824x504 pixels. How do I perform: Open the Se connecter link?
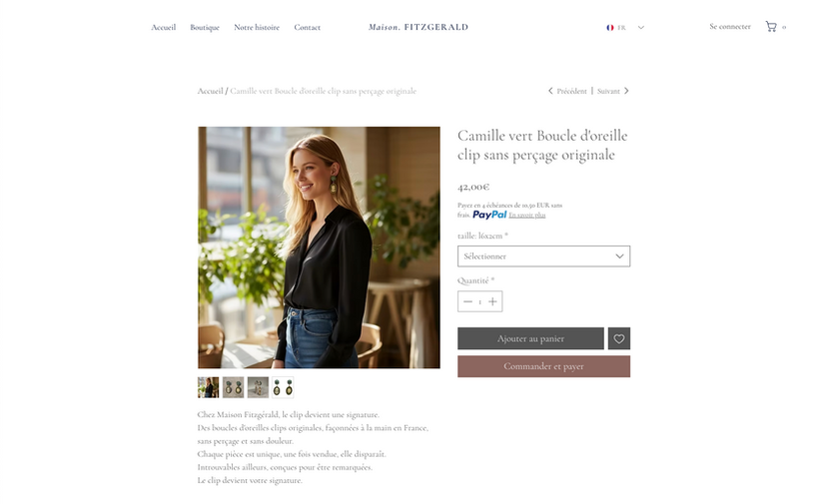click(x=730, y=26)
